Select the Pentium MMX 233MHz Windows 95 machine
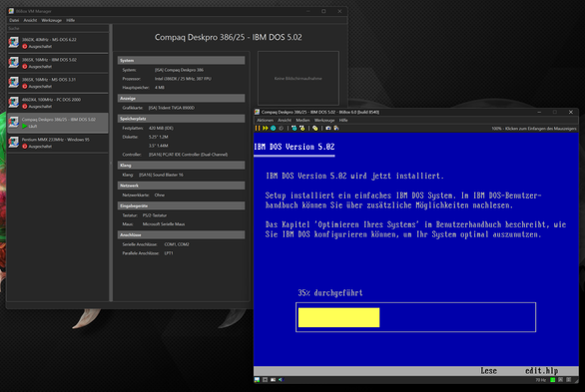Screen dimensions: 585x392 [x=58, y=143]
